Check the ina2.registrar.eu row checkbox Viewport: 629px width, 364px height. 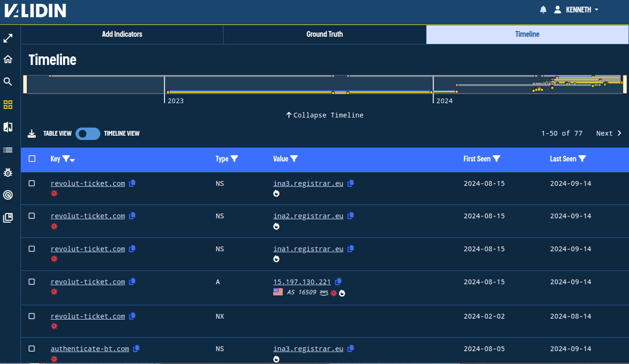point(32,216)
